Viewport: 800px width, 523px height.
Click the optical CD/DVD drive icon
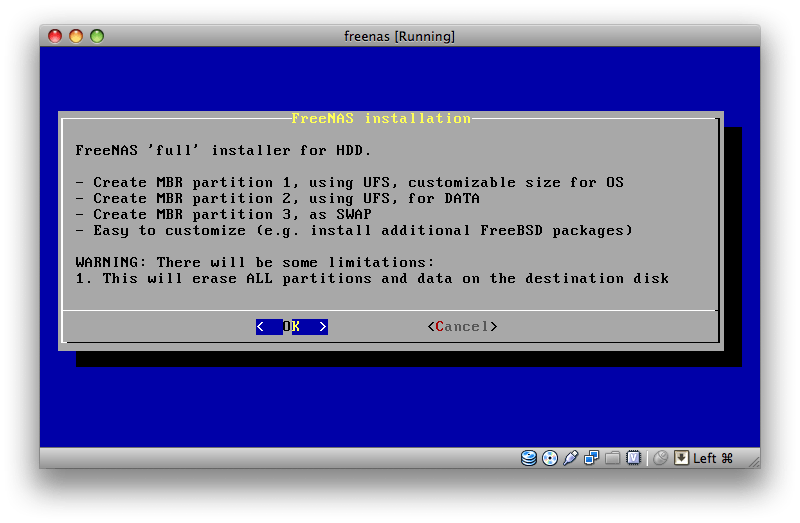(x=549, y=458)
